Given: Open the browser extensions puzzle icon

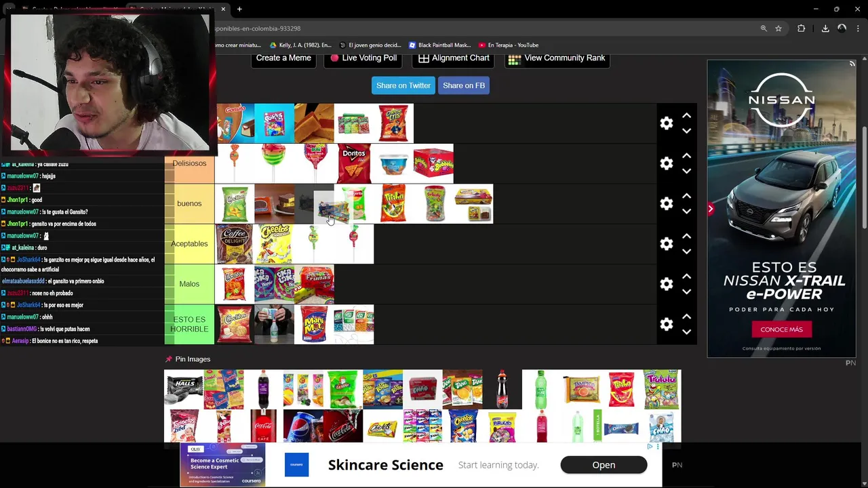Looking at the screenshot, I should point(801,28).
